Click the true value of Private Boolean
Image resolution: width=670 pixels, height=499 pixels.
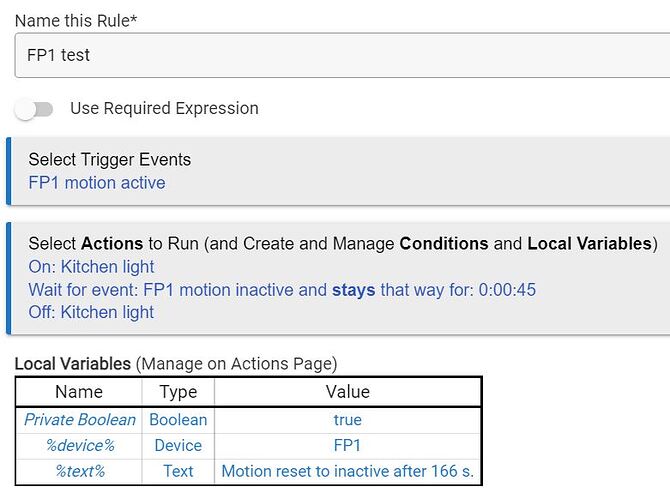[x=348, y=420]
